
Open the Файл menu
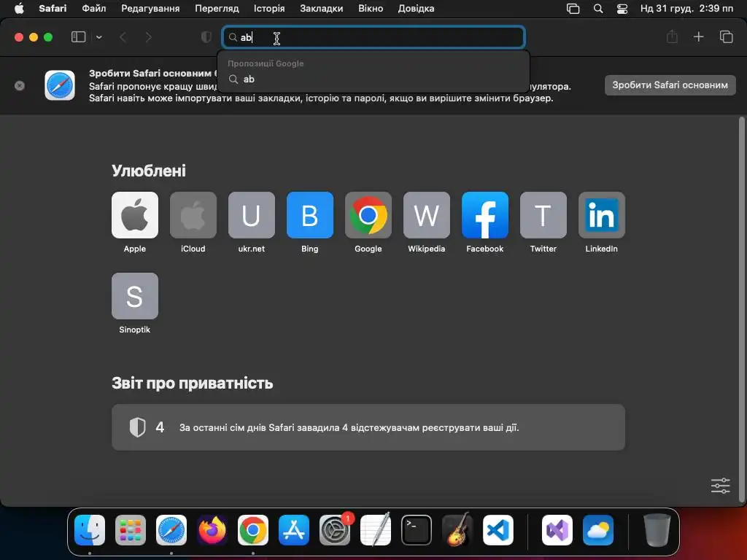(94, 8)
